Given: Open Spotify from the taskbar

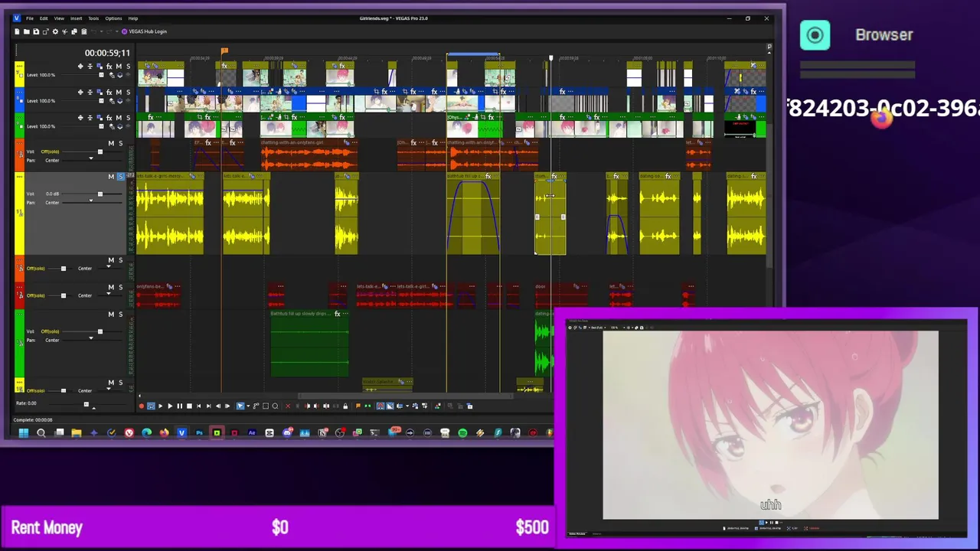Looking at the screenshot, I should point(462,433).
